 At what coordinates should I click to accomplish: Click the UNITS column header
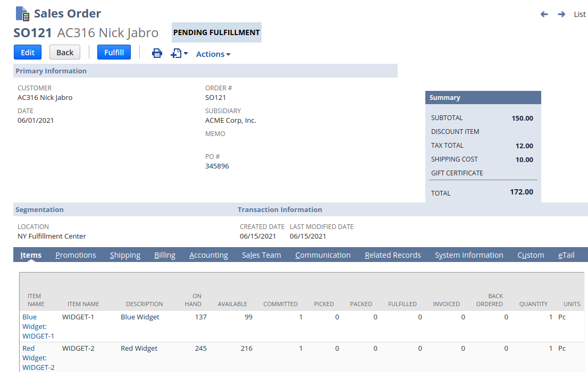(x=572, y=304)
